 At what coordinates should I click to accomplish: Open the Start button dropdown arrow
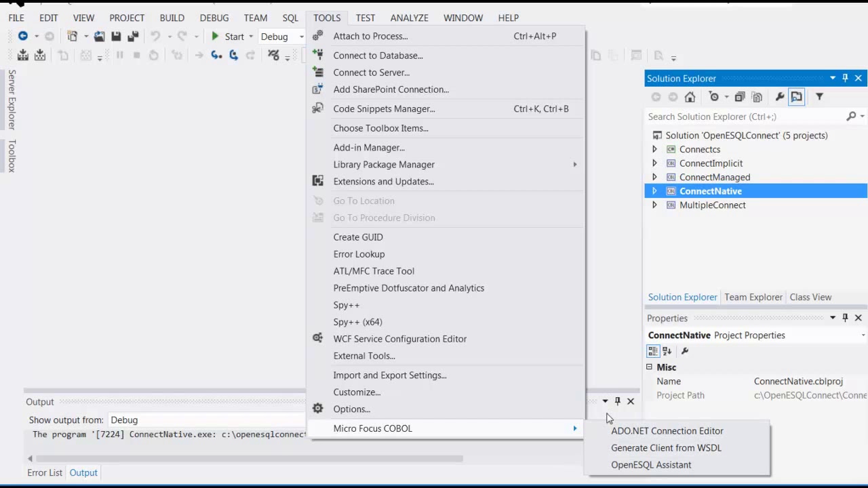pos(250,37)
